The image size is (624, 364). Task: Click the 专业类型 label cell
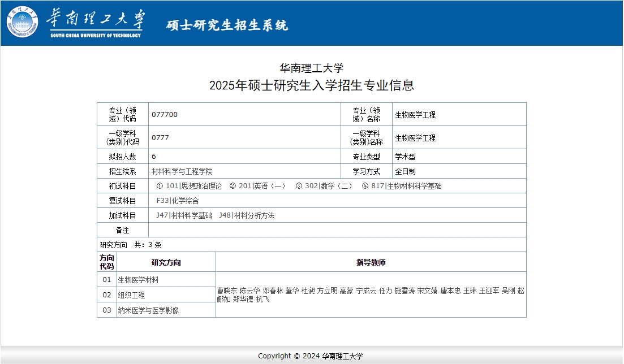[x=367, y=157]
